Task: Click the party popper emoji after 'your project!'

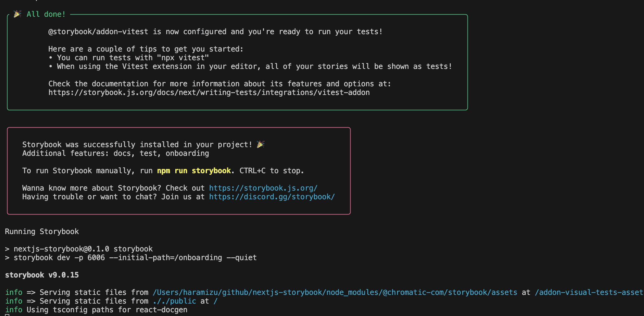Action: [x=261, y=144]
